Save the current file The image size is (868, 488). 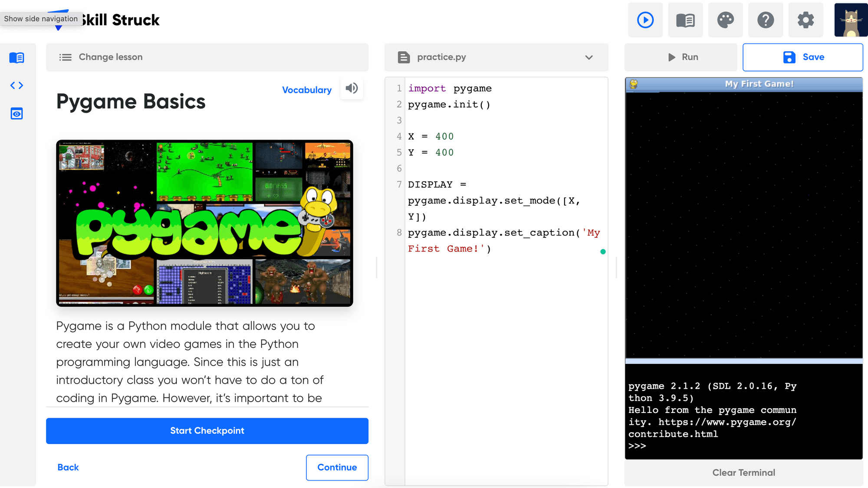tap(802, 57)
